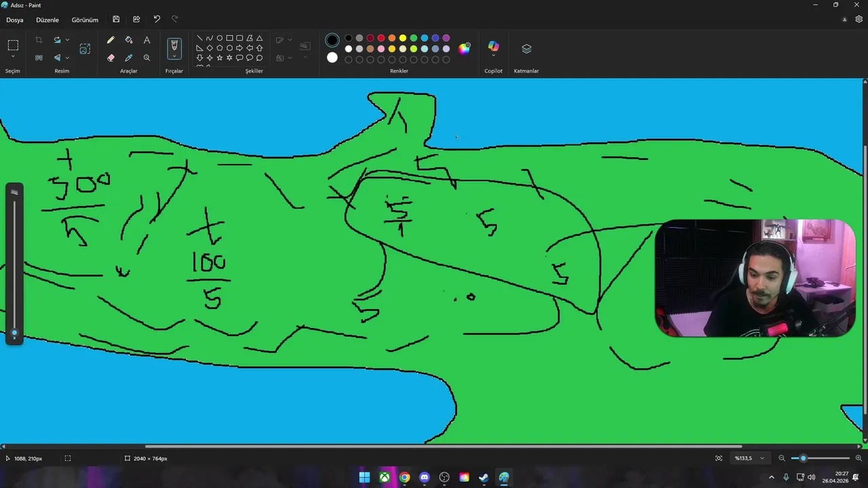This screenshot has width=868, height=488.
Task: Open the Windows Start menu
Action: click(364, 477)
